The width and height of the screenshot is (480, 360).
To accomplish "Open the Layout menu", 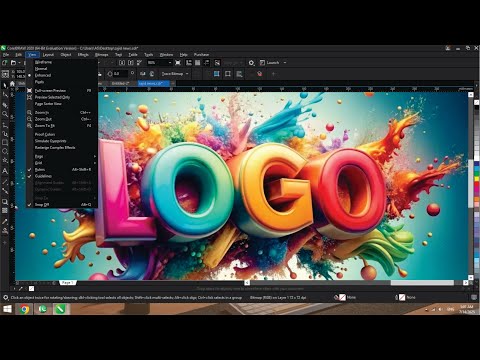I will [x=48, y=55].
